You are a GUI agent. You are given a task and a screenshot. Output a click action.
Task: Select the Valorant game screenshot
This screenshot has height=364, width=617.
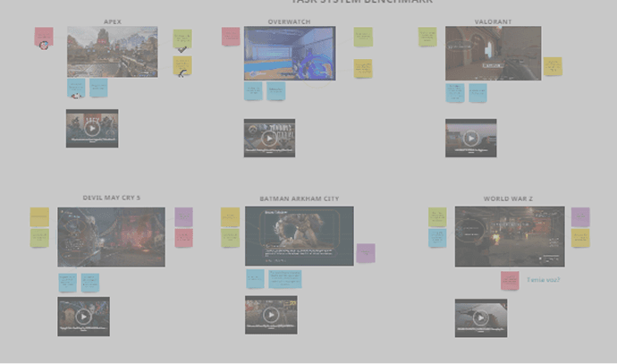coord(493,53)
